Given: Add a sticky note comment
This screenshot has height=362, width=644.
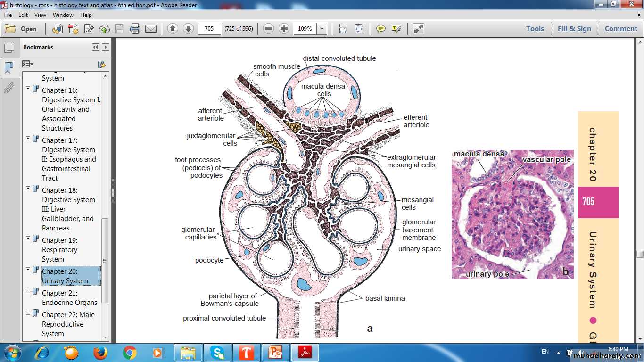Looking at the screenshot, I should 380,29.
